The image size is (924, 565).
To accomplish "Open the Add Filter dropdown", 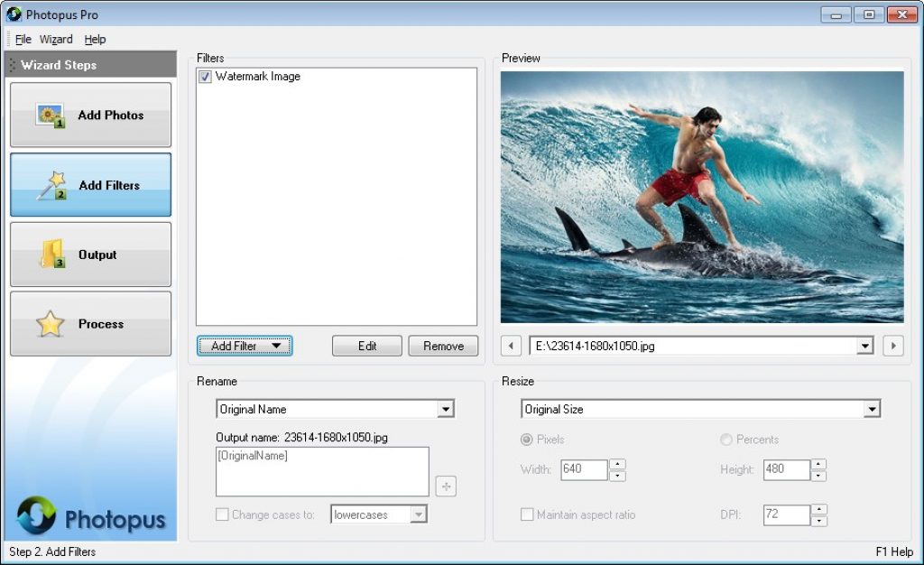I will [245, 346].
